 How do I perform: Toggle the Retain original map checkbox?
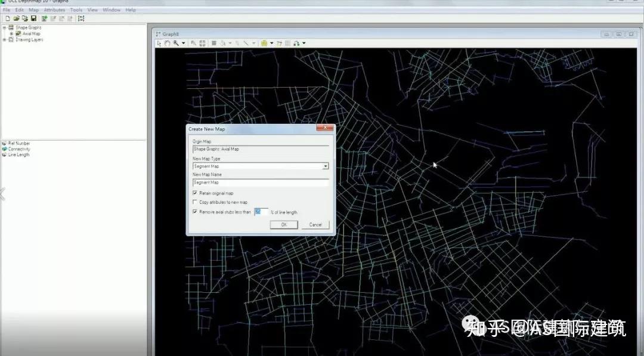194,193
